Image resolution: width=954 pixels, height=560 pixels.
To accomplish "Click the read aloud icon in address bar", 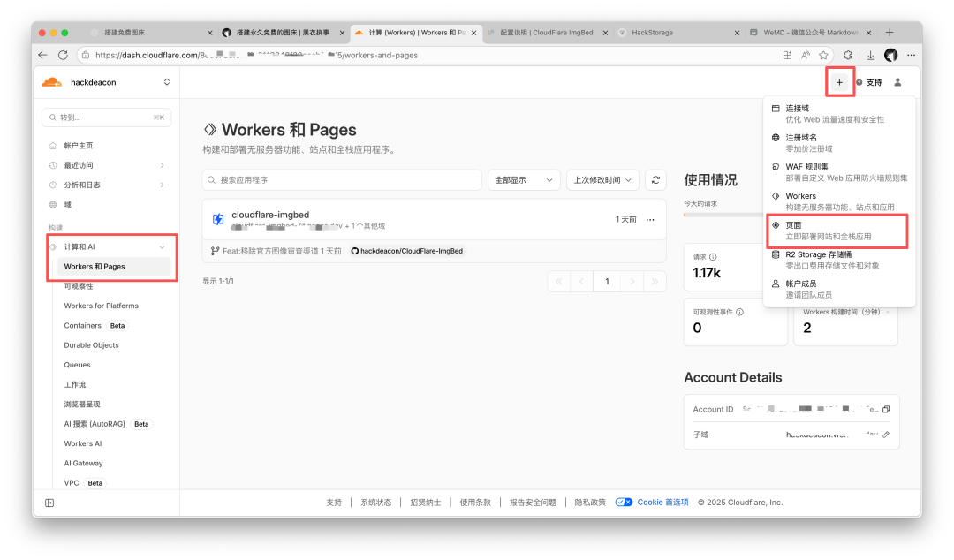I will pos(806,55).
